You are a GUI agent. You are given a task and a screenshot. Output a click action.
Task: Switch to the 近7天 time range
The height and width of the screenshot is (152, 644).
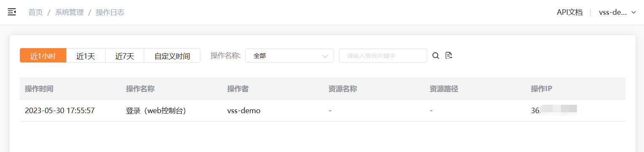click(x=124, y=56)
